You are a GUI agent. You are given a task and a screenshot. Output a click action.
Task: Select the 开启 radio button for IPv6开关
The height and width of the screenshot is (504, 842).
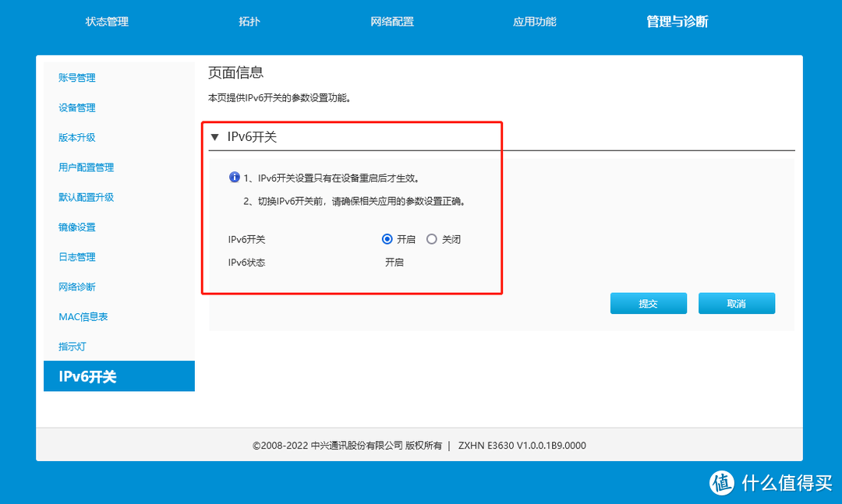pos(387,239)
